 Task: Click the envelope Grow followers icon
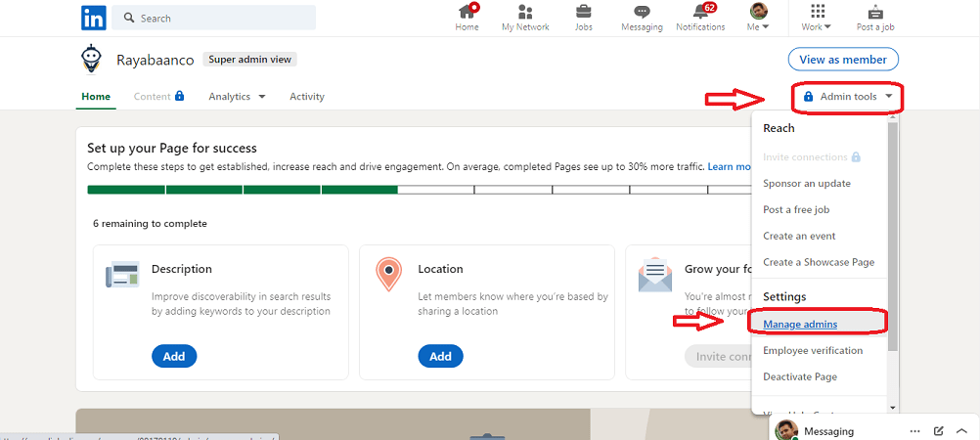coord(655,275)
